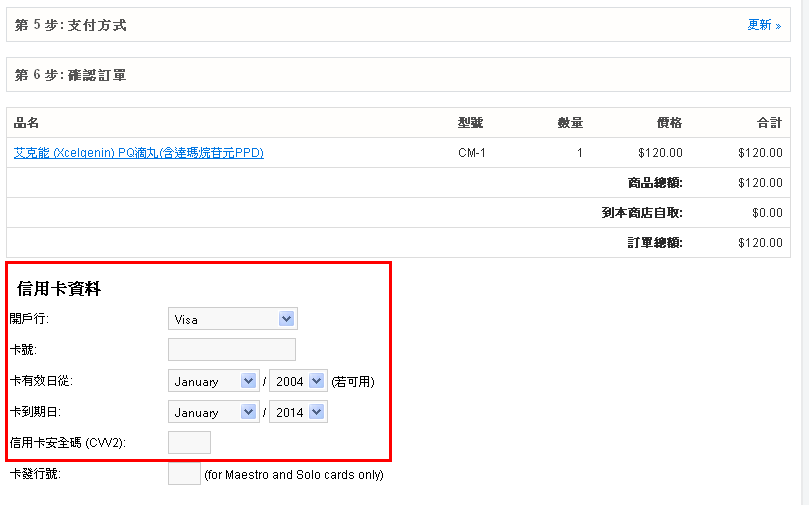Click the arrow on the Visa dropdown
Image resolution: width=809 pixels, height=505 pixels.
tap(286, 319)
